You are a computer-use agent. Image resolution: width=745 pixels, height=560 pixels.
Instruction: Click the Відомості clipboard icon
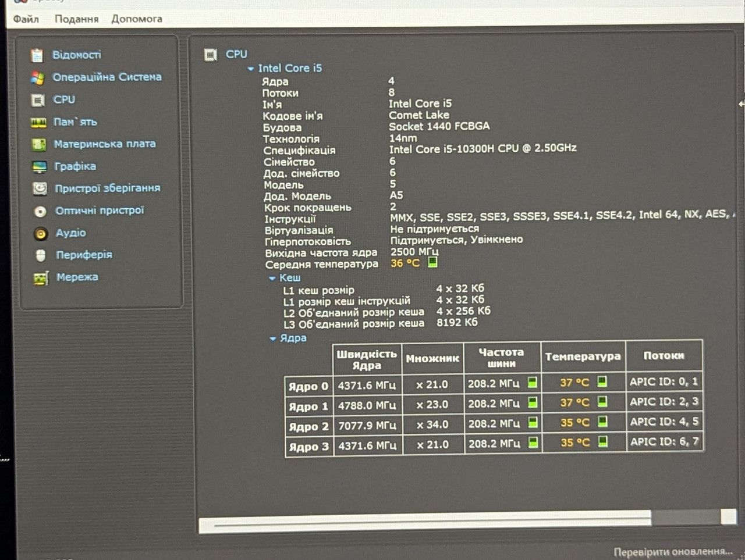[x=37, y=55]
